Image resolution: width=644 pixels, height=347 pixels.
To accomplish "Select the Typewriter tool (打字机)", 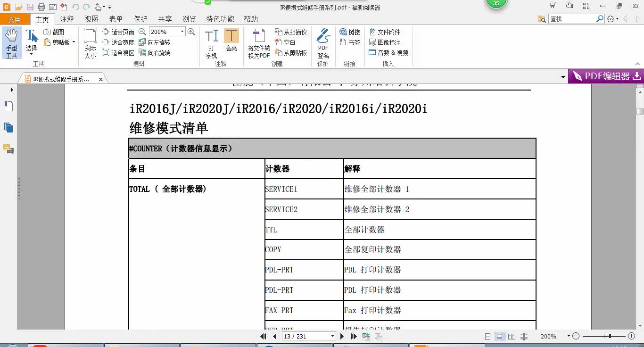I will tap(211, 43).
